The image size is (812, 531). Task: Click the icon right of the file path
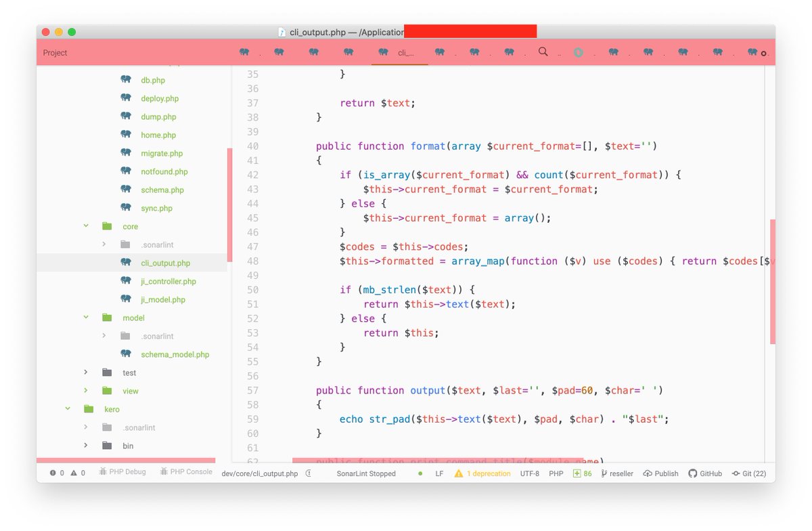[x=309, y=473]
